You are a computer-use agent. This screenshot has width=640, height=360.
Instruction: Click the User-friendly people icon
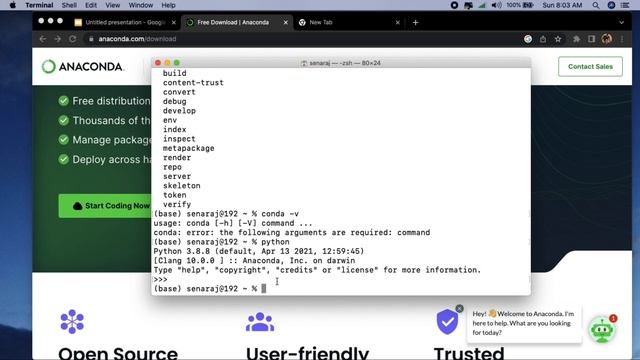coord(260,322)
